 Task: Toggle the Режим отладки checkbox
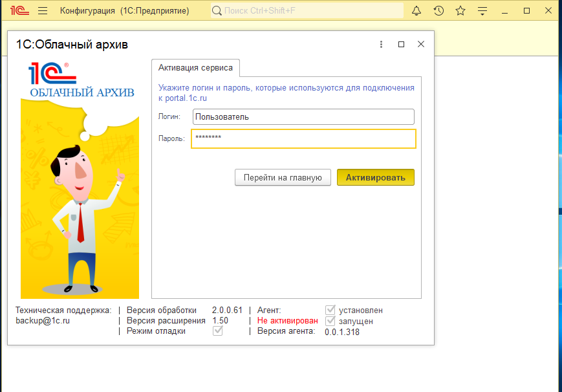click(217, 331)
